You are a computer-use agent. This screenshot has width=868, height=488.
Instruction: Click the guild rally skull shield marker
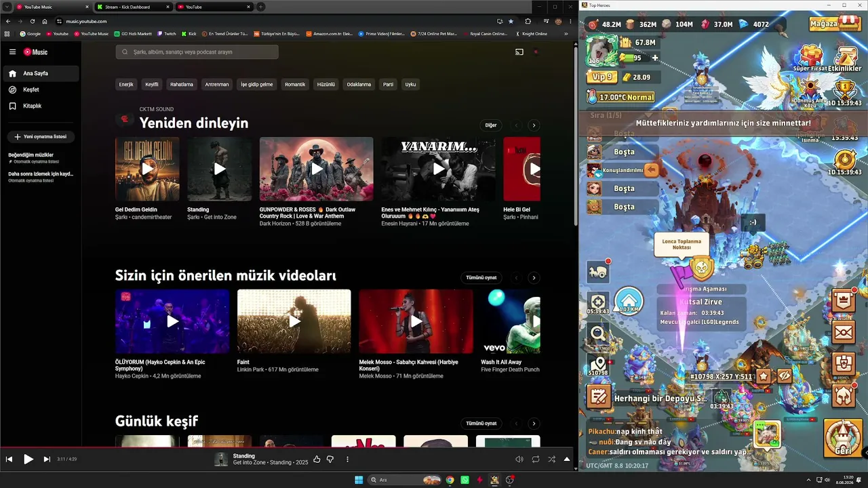click(x=702, y=269)
